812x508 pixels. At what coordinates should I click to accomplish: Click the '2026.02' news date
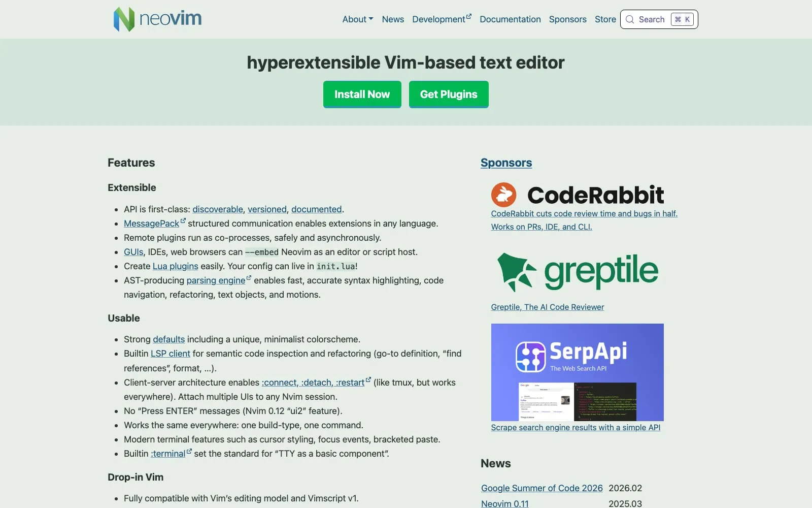pyautogui.click(x=625, y=488)
